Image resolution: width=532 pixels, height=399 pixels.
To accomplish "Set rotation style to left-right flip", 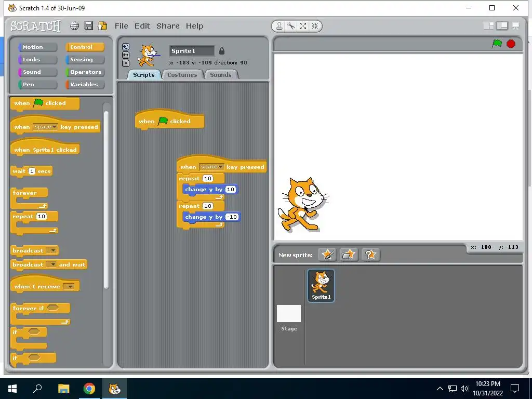I will [126, 55].
